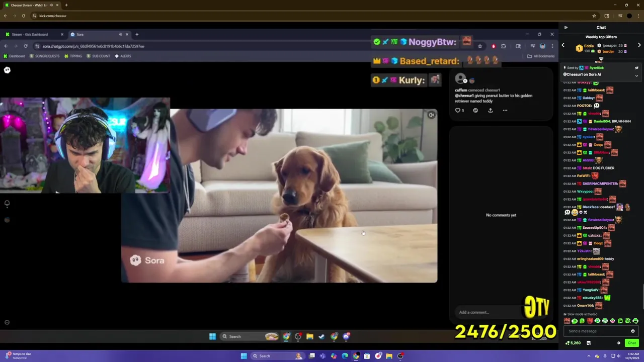Mute the Cheesur Stream browser tab audio
This screenshot has width=644, height=362.
pyautogui.click(x=51, y=5)
